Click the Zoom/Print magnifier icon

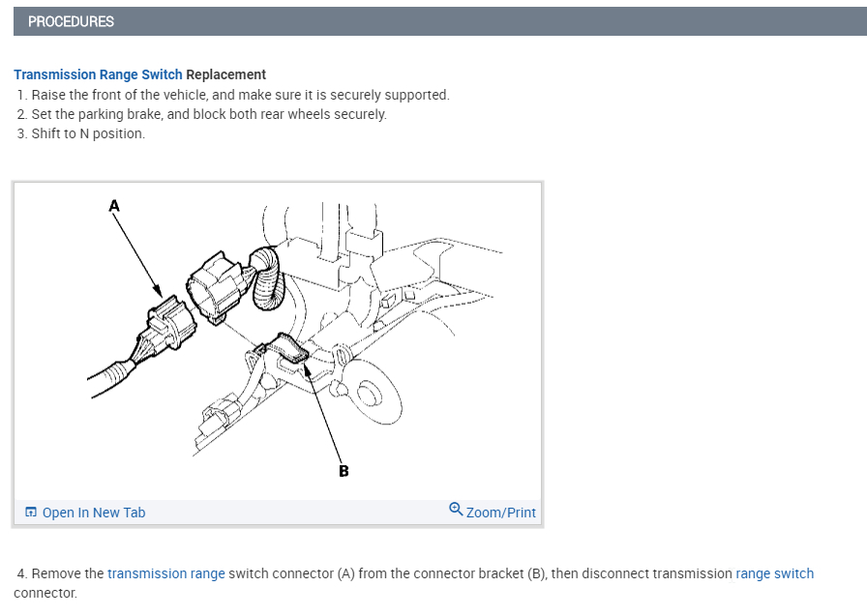click(x=456, y=509)
